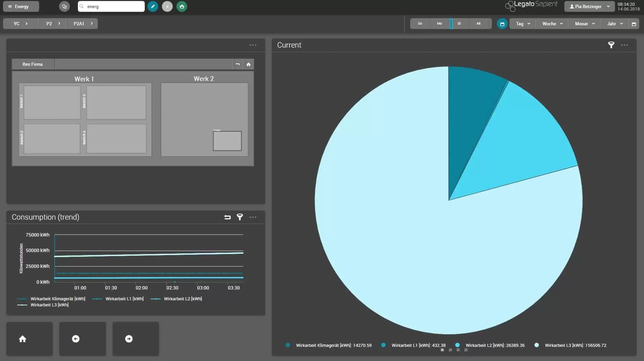Select the Bereich 3 room
Image resolution: width=644 pixels, height=361 pixels.
[x=116, y=102]
